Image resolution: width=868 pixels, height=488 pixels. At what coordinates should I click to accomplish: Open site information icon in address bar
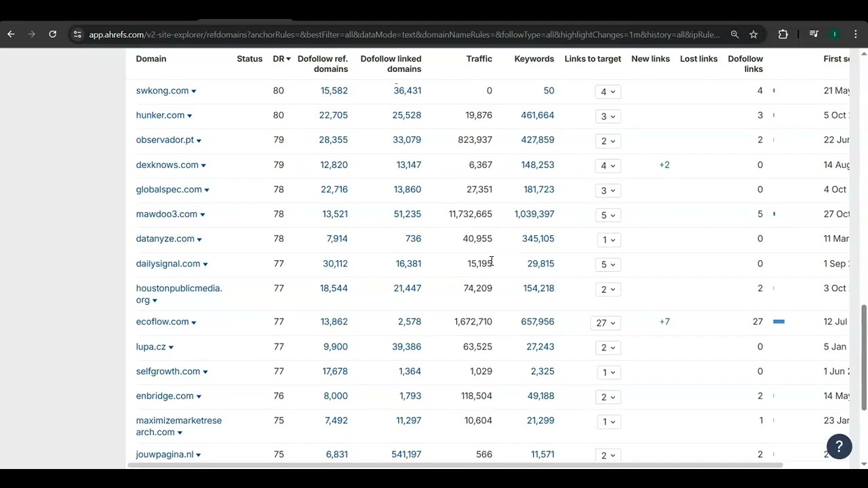coord(77,35)
